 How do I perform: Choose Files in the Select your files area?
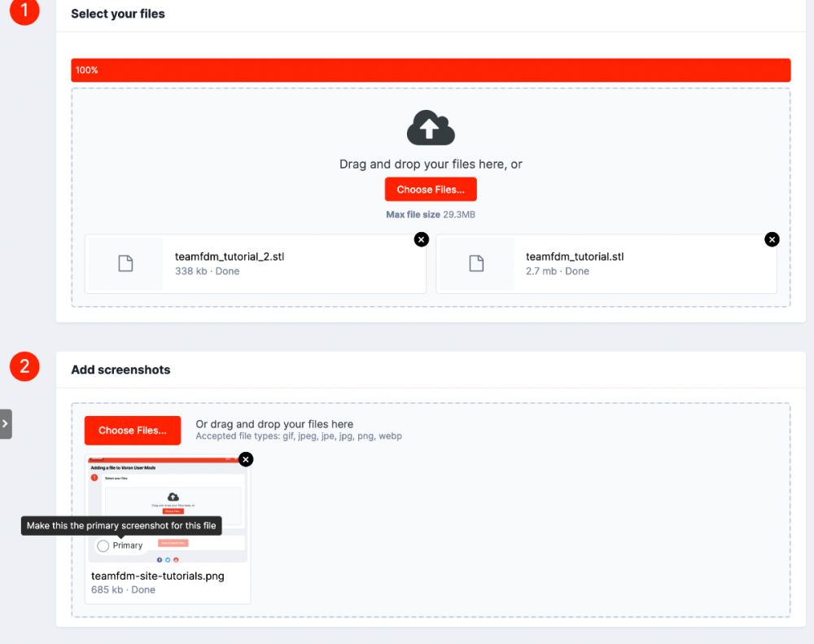pos(431,190)
